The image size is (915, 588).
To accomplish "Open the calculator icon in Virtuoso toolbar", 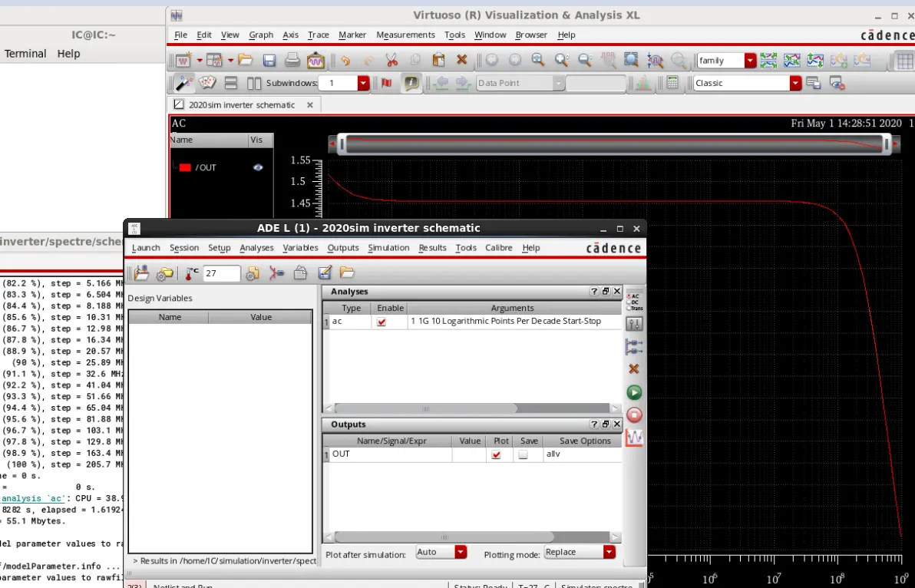I will (x=672, y=83).
